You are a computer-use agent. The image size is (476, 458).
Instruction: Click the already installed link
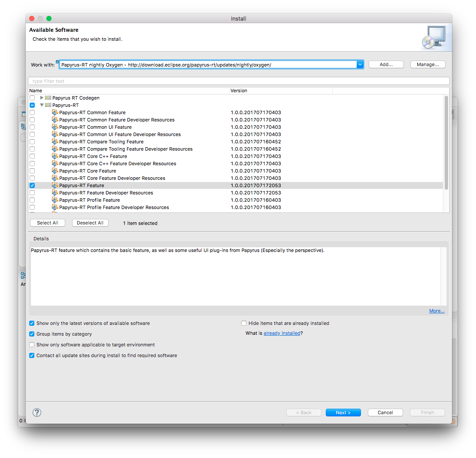[282, 333]
